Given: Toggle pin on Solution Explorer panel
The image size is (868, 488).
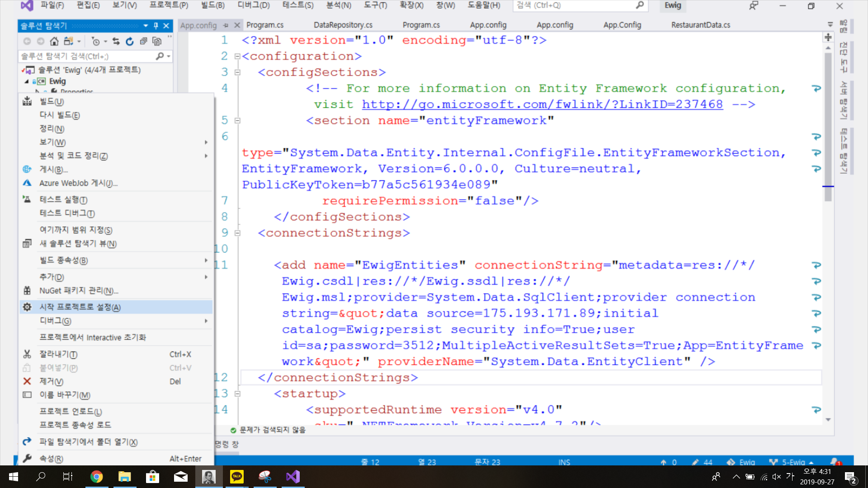Looking at the screenshot, I should (156, 26).
